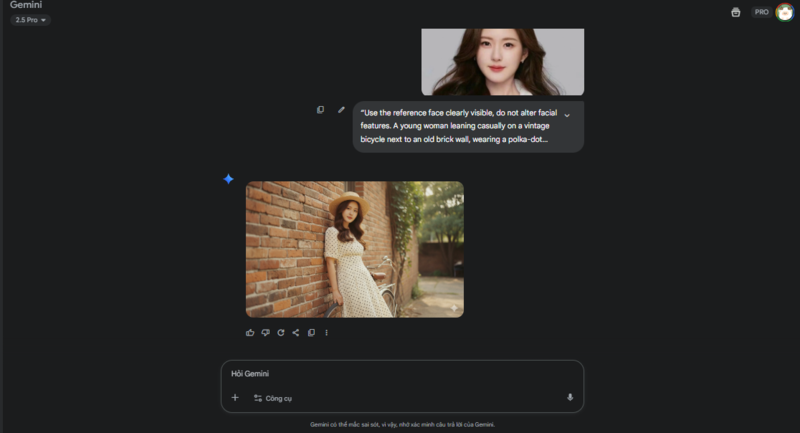Open the uploaded reference face image
Screen dimensions: 800x433
[502, 62]
